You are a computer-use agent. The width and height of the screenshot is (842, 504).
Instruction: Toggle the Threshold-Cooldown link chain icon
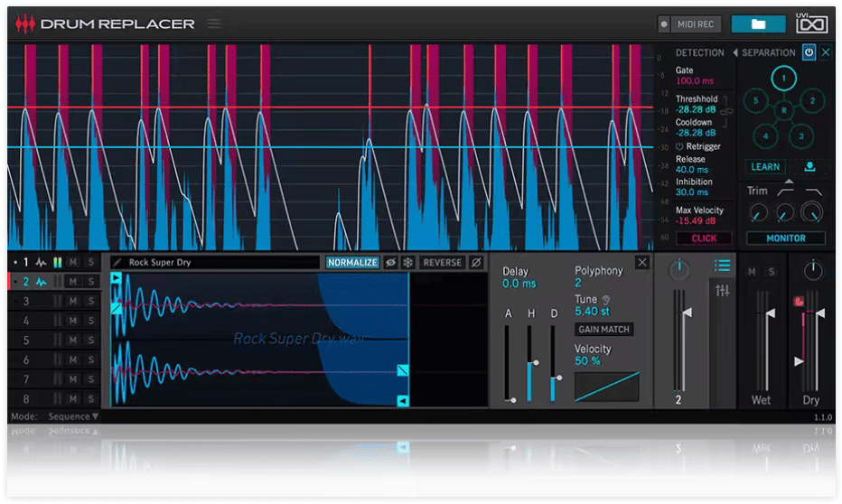pyautogui.click(x=726, y=112)
